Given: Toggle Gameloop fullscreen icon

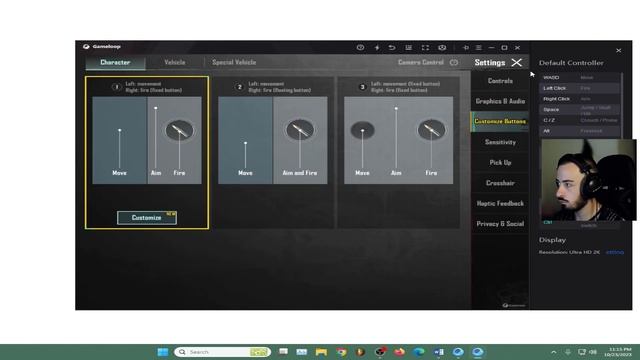Looking at the screenshot, I should tap(425, 47).
